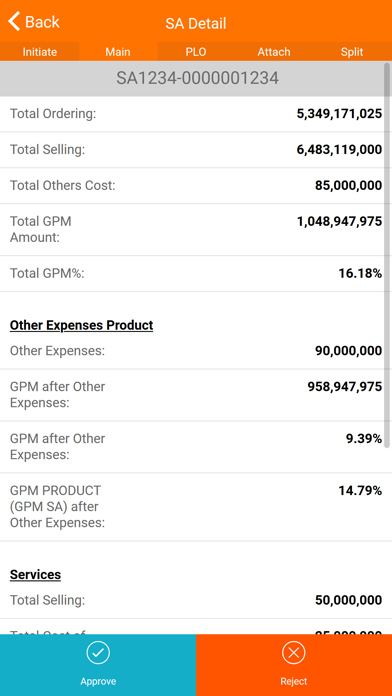
Task: Click the vertical scrollbar thumb
Action: pos(387,255)
